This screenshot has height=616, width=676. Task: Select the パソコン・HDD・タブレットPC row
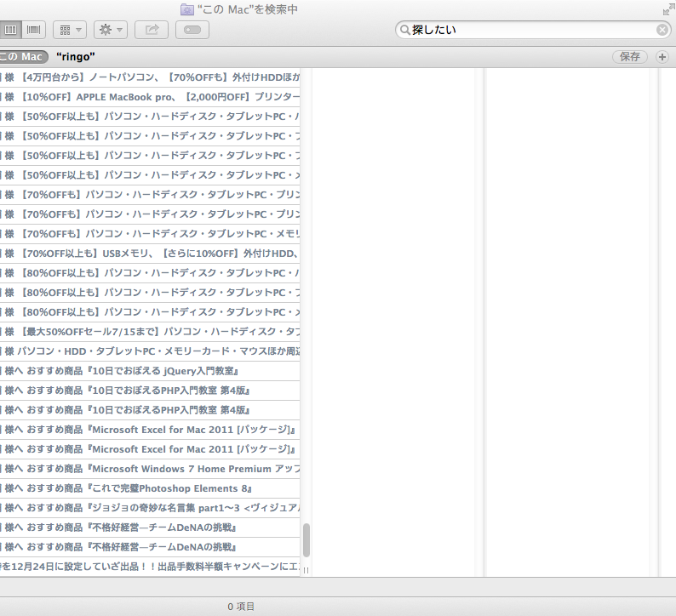pos(150,351)
